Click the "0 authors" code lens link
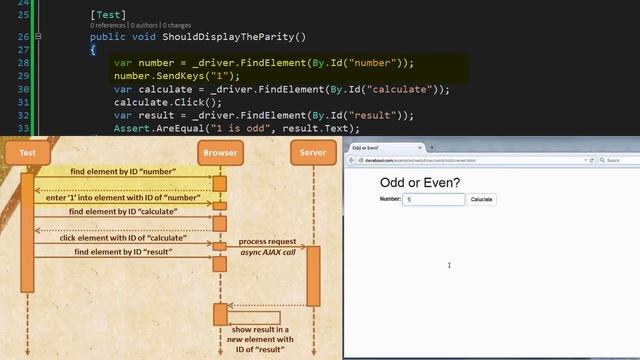The height and width of the screenshot is (360, 640). (x=144, y=25)
